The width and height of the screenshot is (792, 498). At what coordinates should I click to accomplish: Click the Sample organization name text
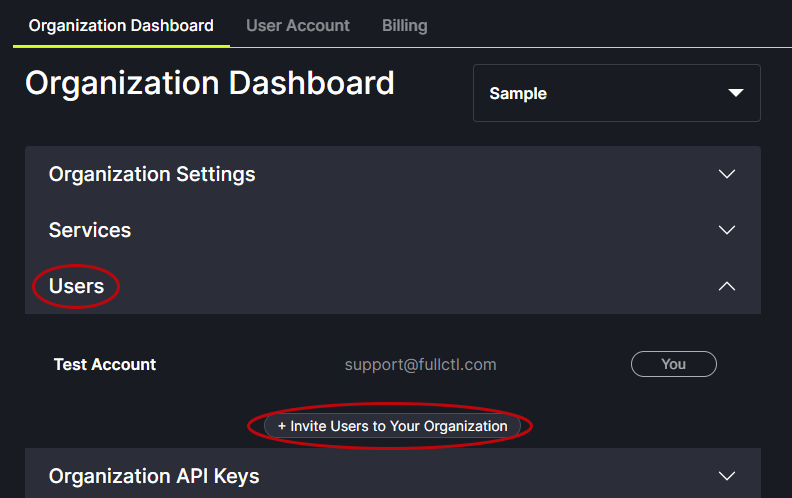pos(518,93)
